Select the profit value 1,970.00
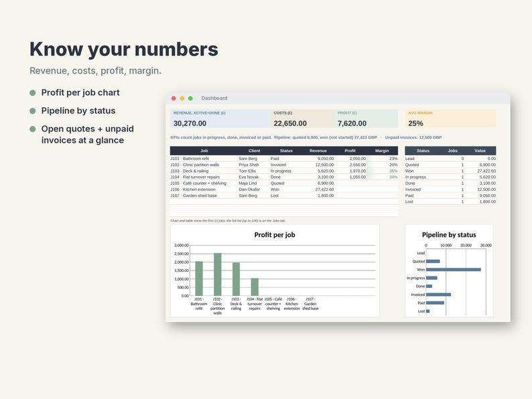 click(x=358, y=171)
